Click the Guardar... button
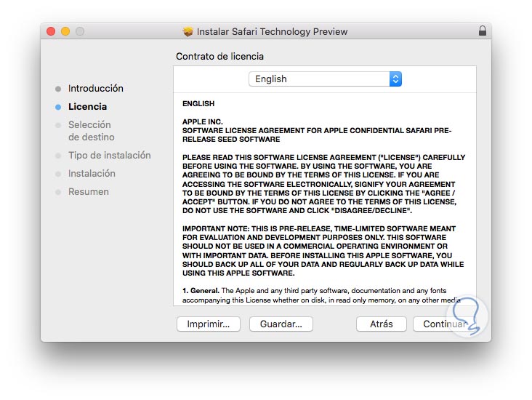The height and width of the screenshot is (400, 532). pos(281,324)
